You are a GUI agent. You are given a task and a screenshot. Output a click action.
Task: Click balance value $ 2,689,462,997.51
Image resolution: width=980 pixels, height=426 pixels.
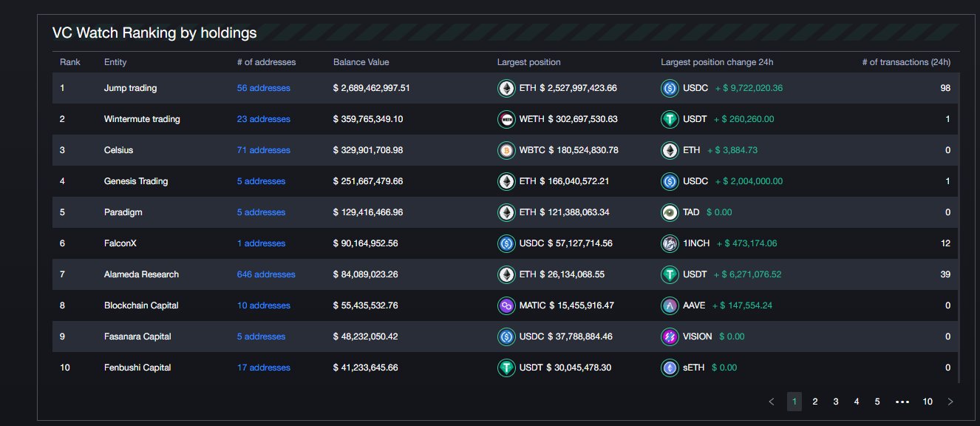click(372, 88)
